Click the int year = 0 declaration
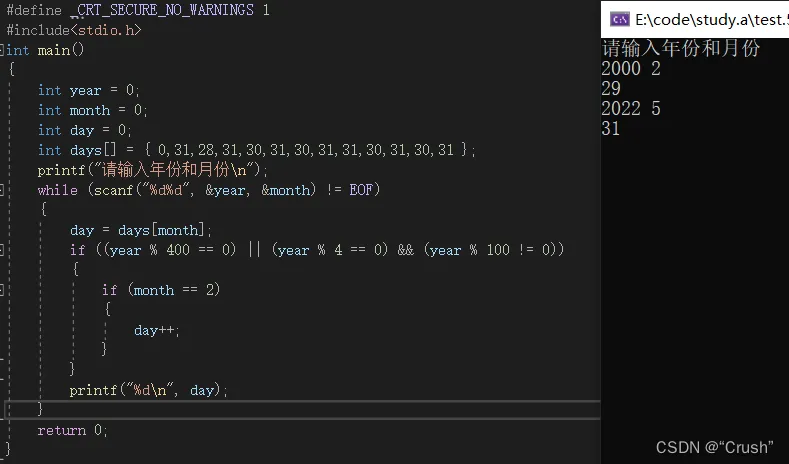 click(89, 90)
